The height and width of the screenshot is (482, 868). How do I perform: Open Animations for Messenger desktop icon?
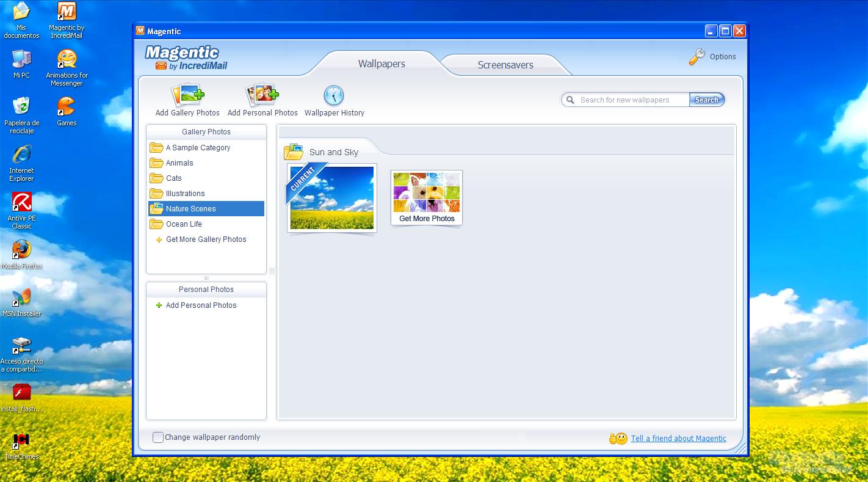click(x=67, y=68)
